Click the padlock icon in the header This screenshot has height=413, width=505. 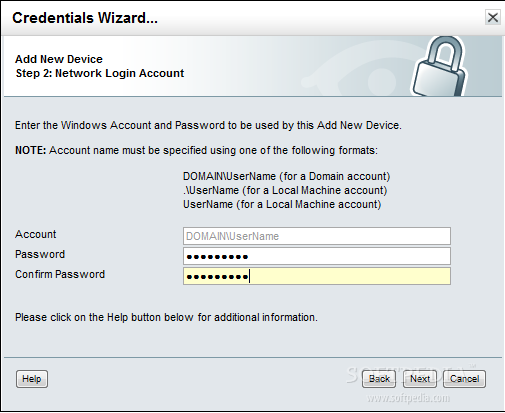pyautogui.click(x=439, y=66)
